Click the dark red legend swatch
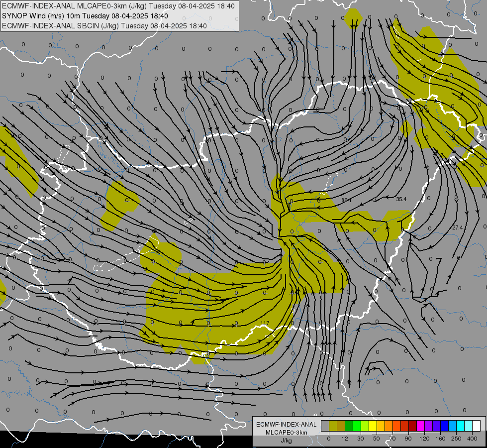487x448 pixels. point(413,426)
